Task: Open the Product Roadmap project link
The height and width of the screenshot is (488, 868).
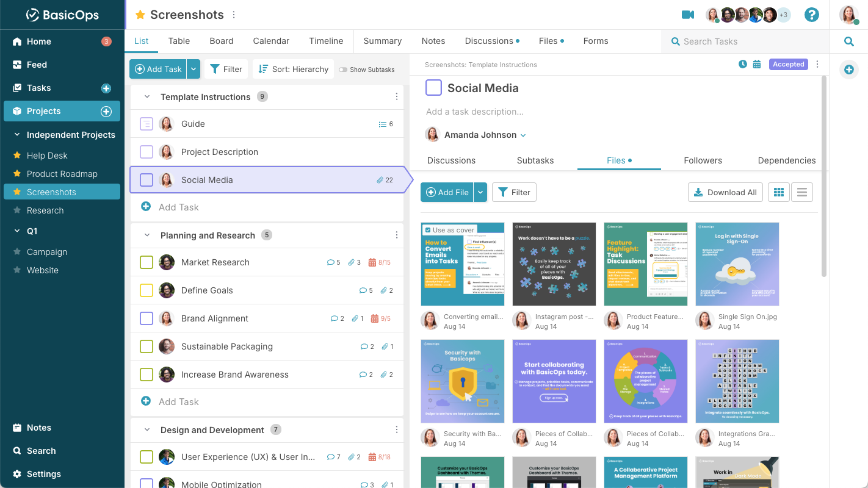Action: pos(62,174)
